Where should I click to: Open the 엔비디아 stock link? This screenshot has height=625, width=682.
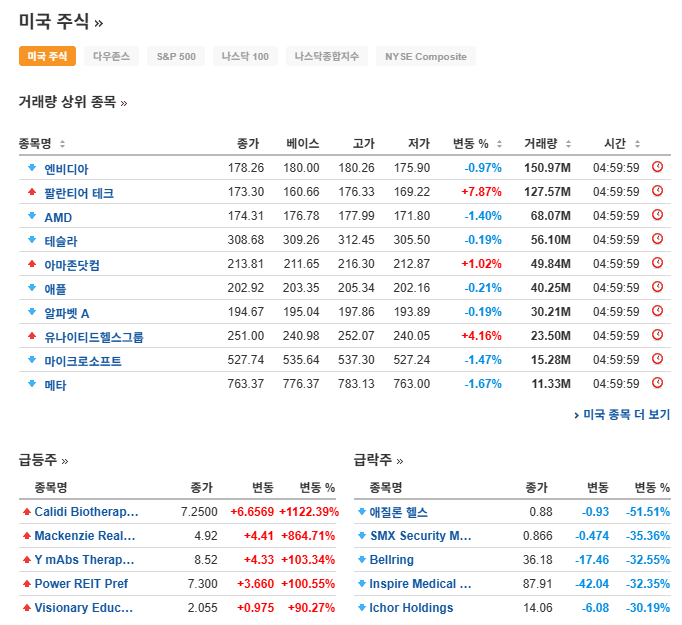66,169
